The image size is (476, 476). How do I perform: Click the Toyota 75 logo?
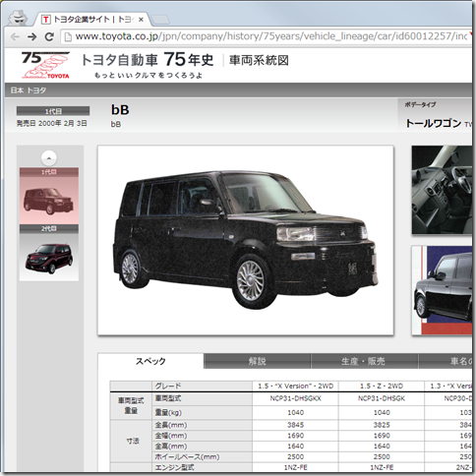coord(45,65)
